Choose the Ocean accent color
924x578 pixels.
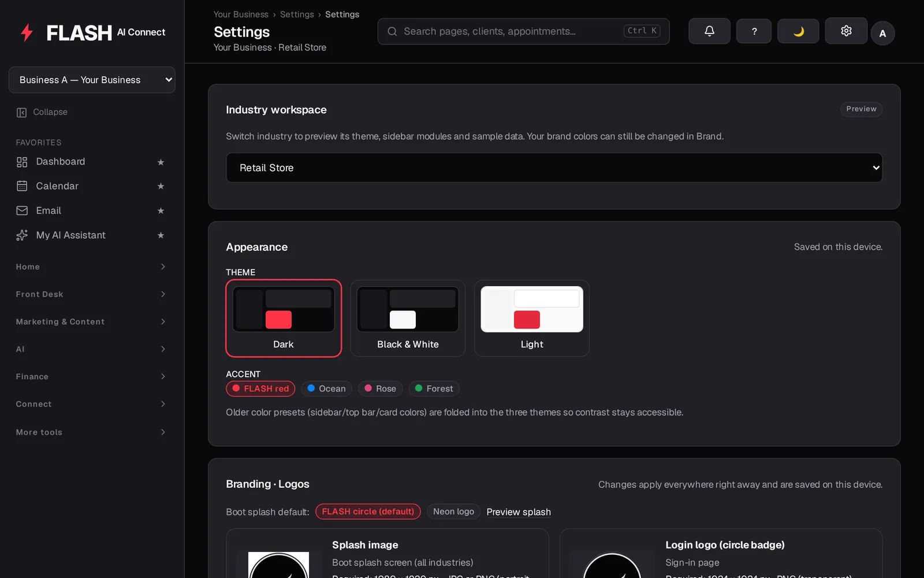click(326, 389)
